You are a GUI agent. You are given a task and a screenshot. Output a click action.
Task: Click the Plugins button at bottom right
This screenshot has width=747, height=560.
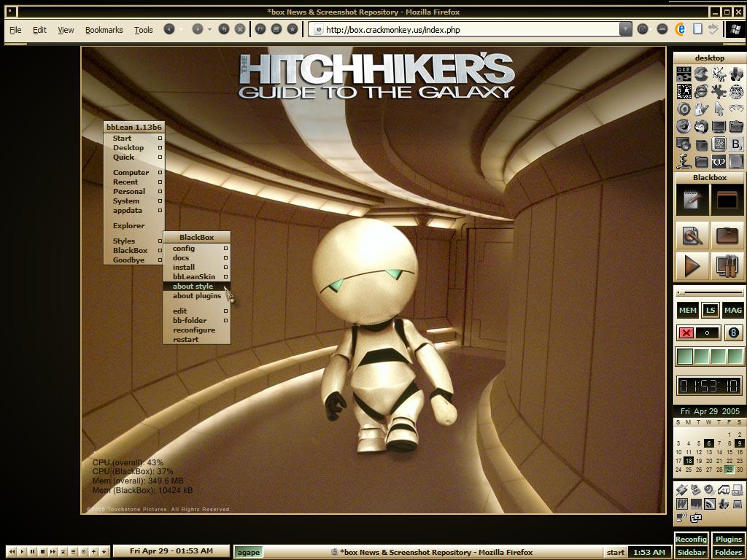[x=729, y=539]
